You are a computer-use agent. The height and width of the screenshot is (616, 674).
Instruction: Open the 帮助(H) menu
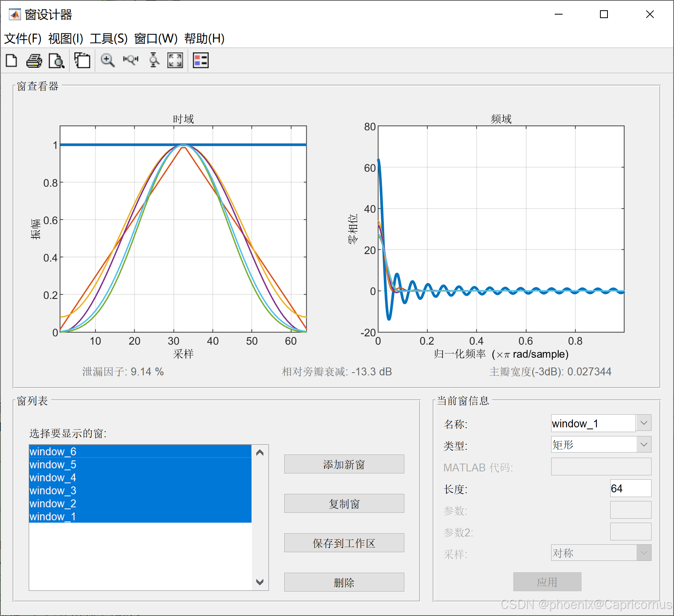point(204,39)
